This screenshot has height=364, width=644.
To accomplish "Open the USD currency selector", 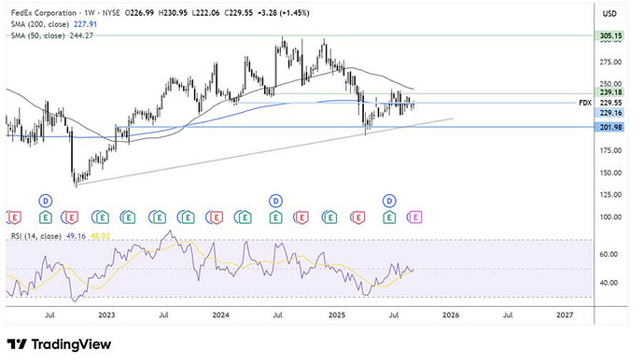I will click(609, 14).
